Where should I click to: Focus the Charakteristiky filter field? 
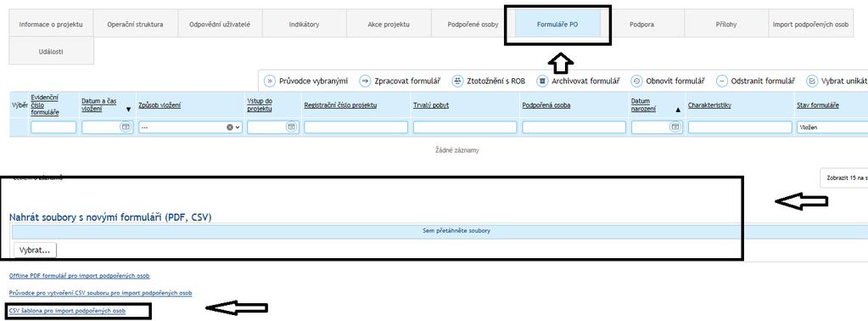740,127
